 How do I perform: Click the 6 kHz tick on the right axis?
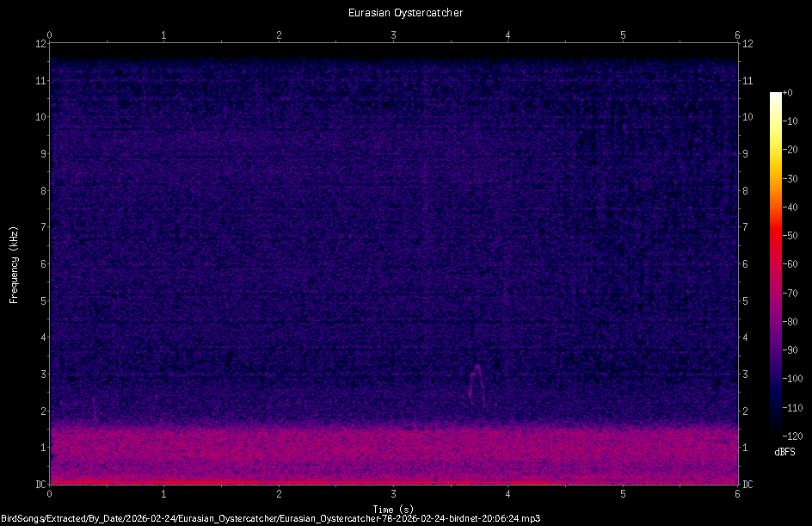point(747,265)
